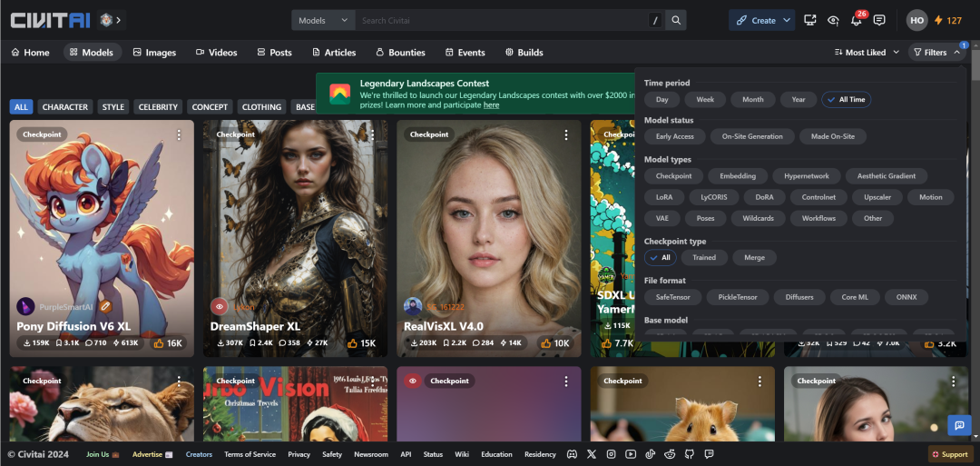Select the CELEBRITY category chip
This screenshot has width=980, height=466.
pos(158,107)
